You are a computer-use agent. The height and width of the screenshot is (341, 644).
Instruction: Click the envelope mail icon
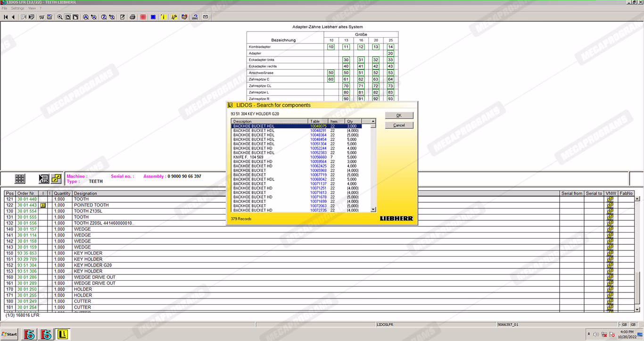pos(205,17)
